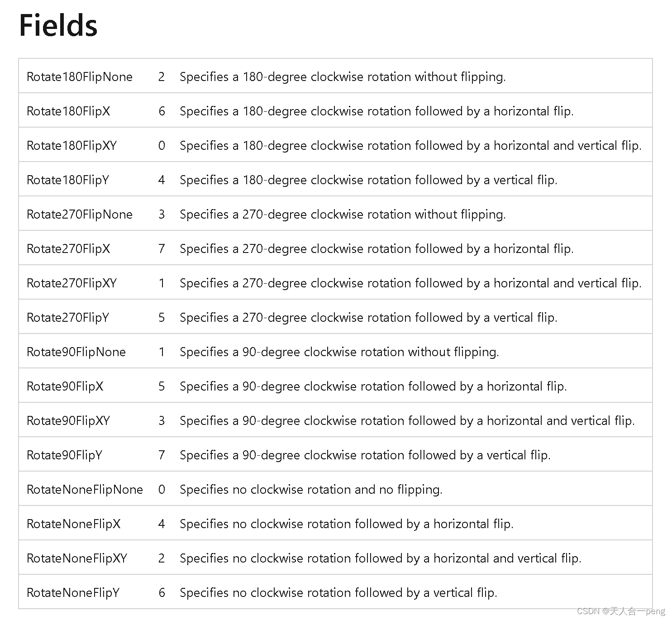Click the RotateNoneFlipY field name
Viewport: 672px width, 620px height.
[x=73, y=592]
